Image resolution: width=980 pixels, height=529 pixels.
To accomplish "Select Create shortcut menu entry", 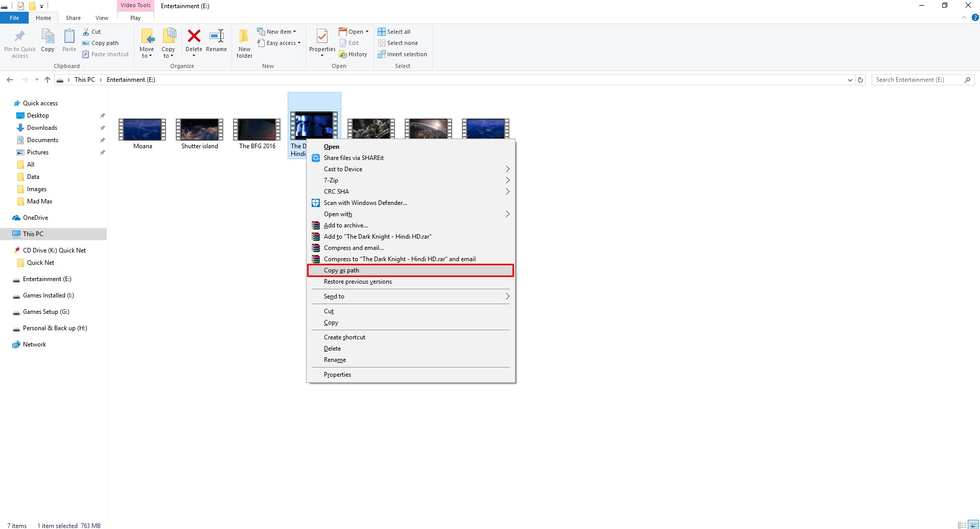I will tap(410, 337).
